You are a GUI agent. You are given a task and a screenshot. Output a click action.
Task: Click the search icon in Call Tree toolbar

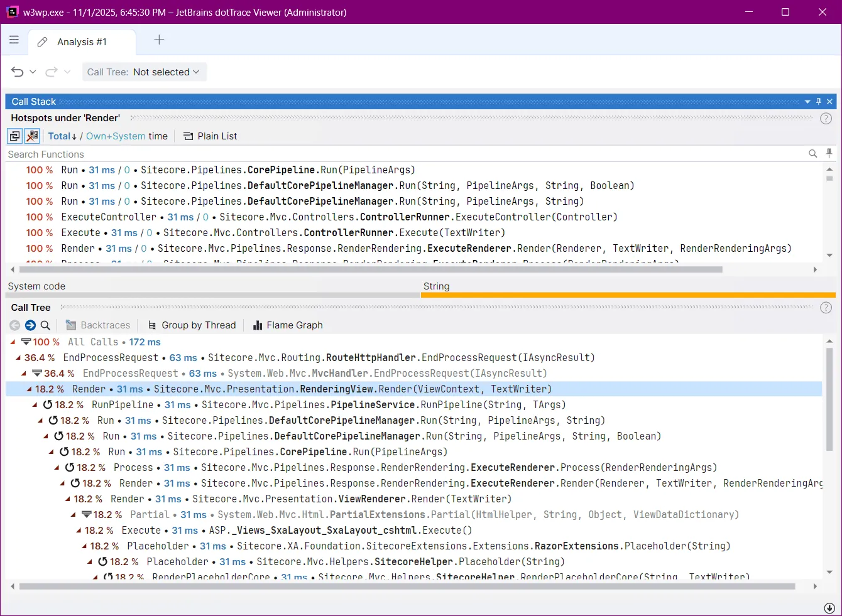(45, 325)
